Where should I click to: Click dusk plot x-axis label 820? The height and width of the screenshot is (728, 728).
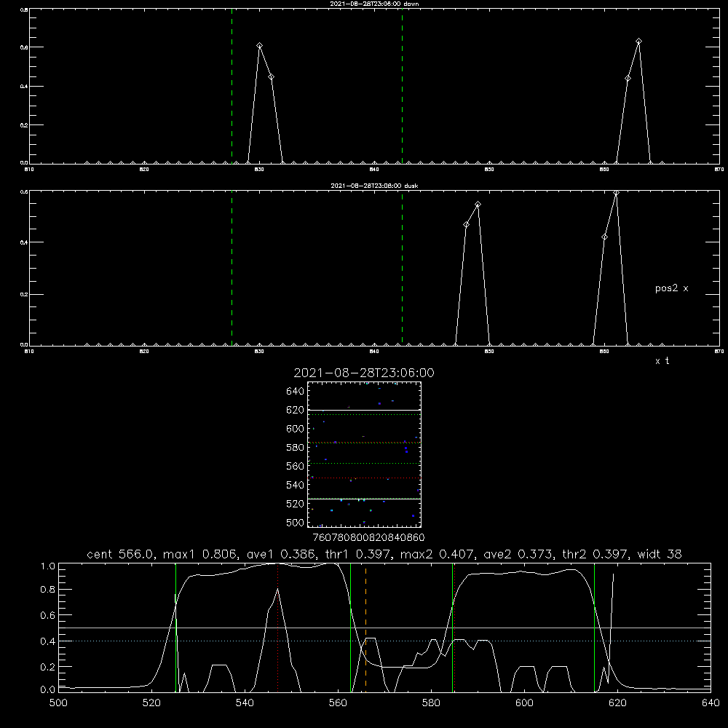pyautogui.click(x=144, y=352)
